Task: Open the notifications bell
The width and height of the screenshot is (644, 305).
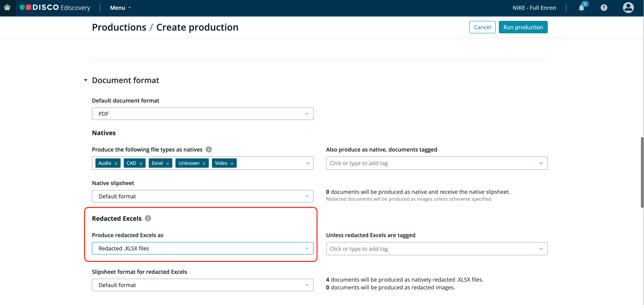Action: [582, 8]
